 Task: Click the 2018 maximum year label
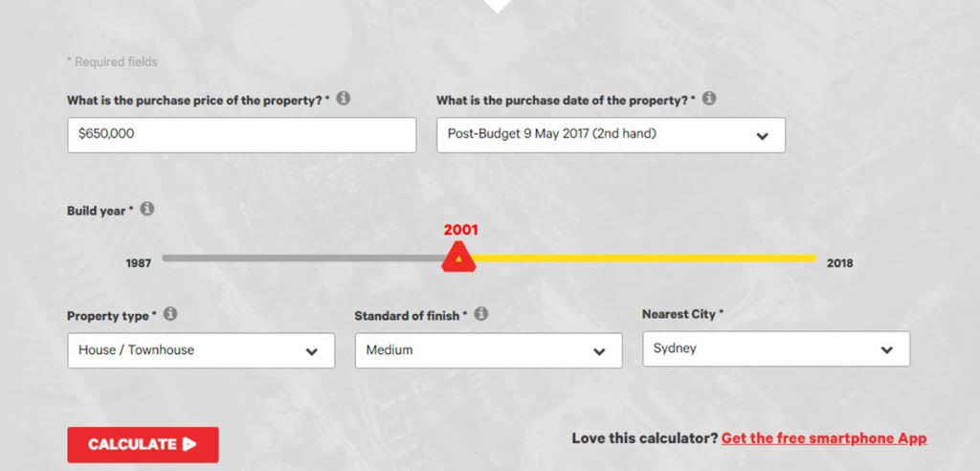[x=839, y=263]
